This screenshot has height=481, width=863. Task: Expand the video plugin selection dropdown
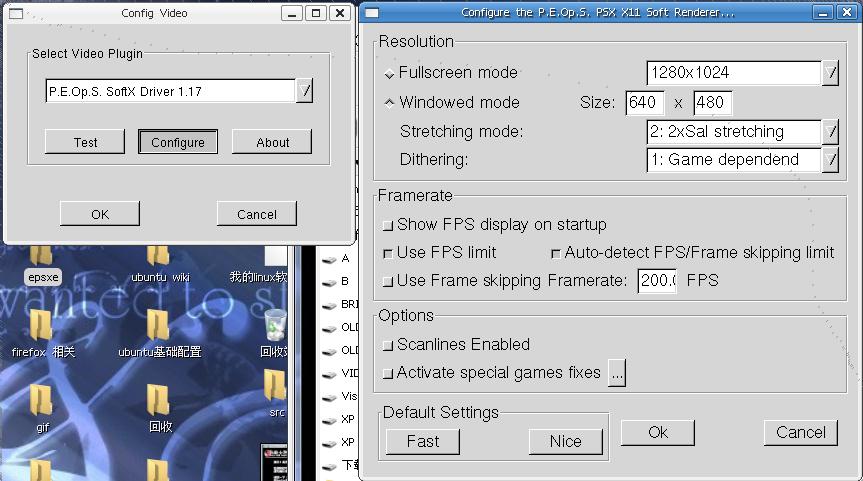pyautogui.click(x=304, y=91)
